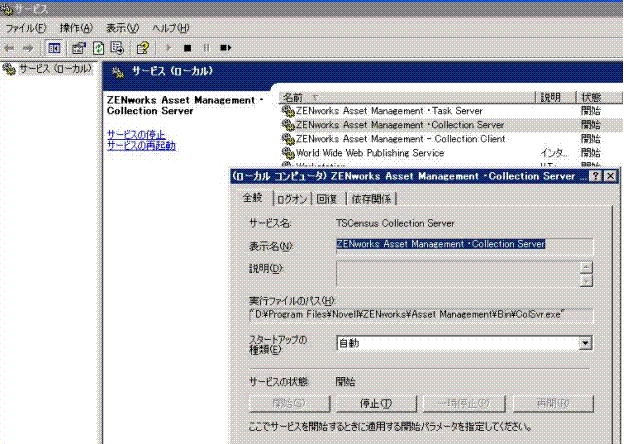Click the greyed-out 開始(S) button
The image size is (640, 444).
tap(289, 404)
